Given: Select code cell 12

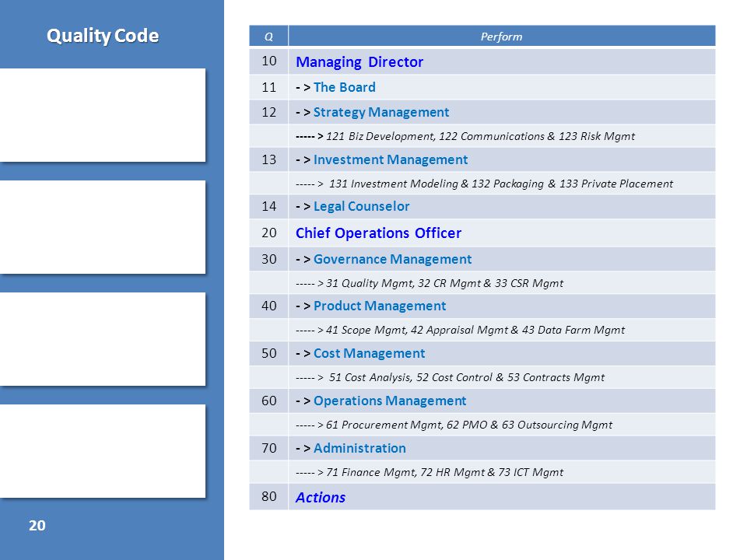Looking at the screenshot, I should (268, 112).
